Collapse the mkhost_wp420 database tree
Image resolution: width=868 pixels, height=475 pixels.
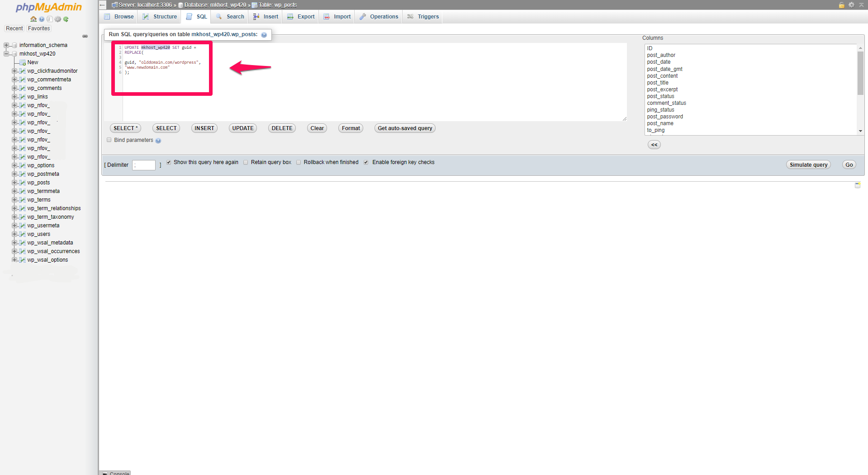click(x=6, y=54)
